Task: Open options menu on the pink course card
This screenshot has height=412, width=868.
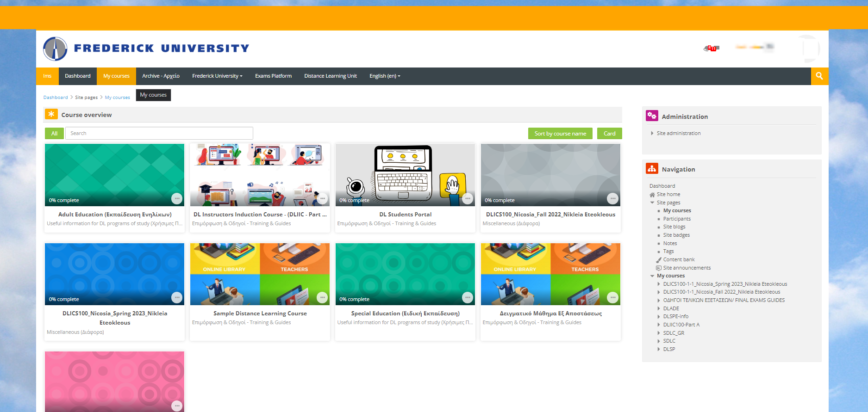Action: (177, 406)
